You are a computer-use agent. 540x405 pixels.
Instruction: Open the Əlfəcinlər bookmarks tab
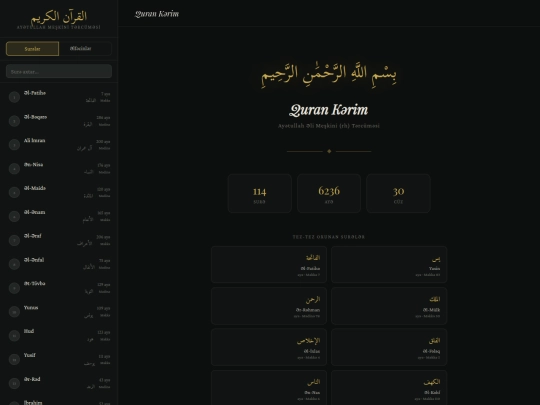85,49
